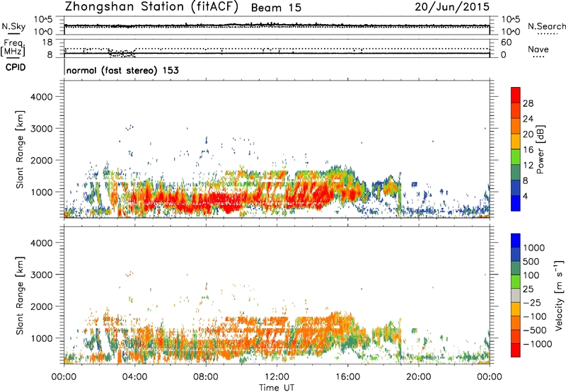Click the '12:00' time axis tick label

coord(277,377)
